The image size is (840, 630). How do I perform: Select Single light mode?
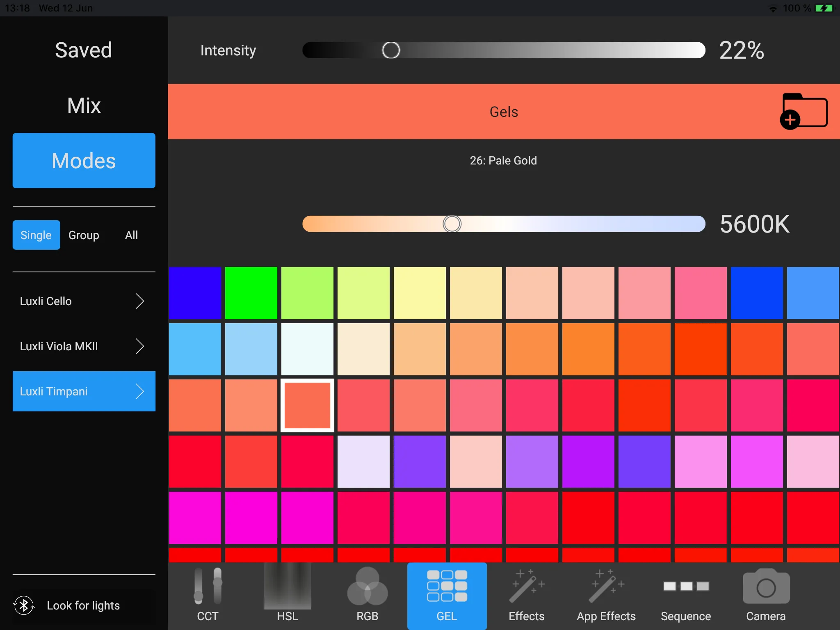35,235
